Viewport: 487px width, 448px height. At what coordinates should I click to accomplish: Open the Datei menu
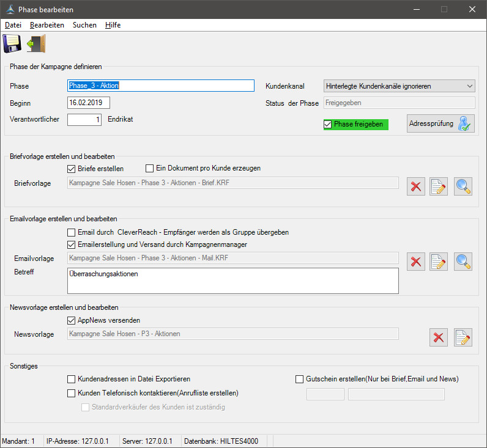(13, 25)
